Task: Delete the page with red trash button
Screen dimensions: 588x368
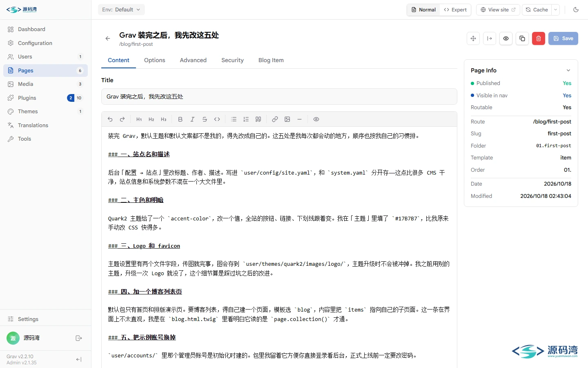Action: coord(539,38)
